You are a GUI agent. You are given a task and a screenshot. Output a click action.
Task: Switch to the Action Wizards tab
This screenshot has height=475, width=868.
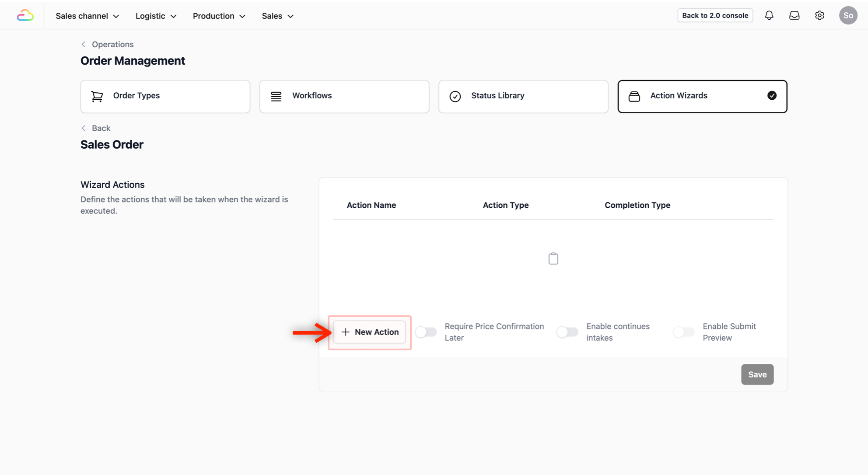click(x=702, y=96)
